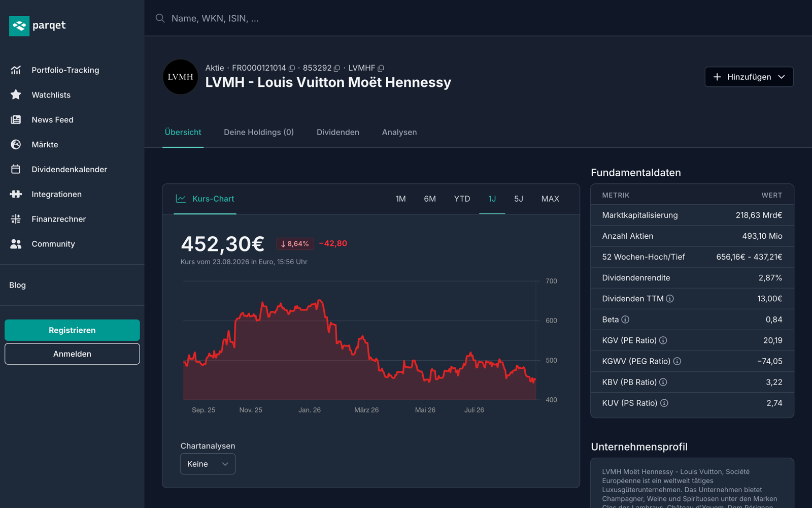Click the METRIK column header
812x508 pixels.
pyautogui.click(x=616, y=195)
